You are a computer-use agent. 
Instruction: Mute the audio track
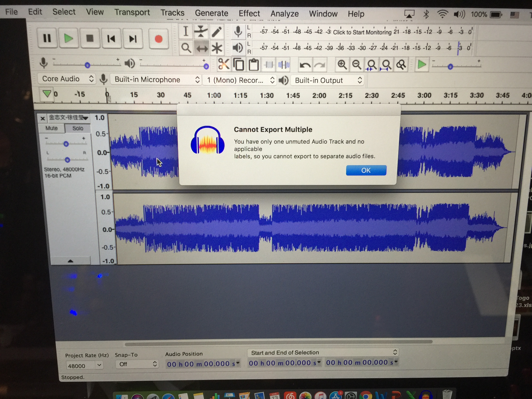pos(52,128)
